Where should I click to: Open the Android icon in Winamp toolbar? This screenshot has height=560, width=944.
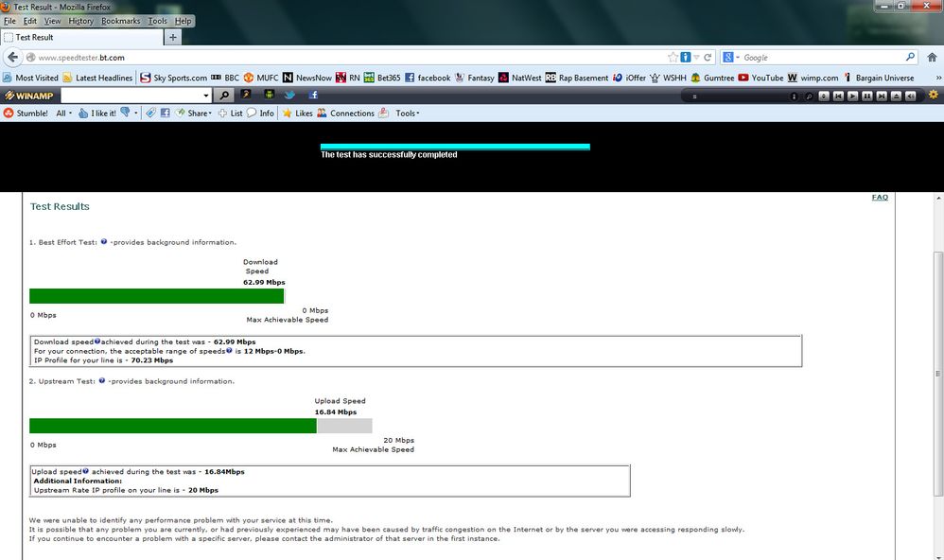(269, 95)
